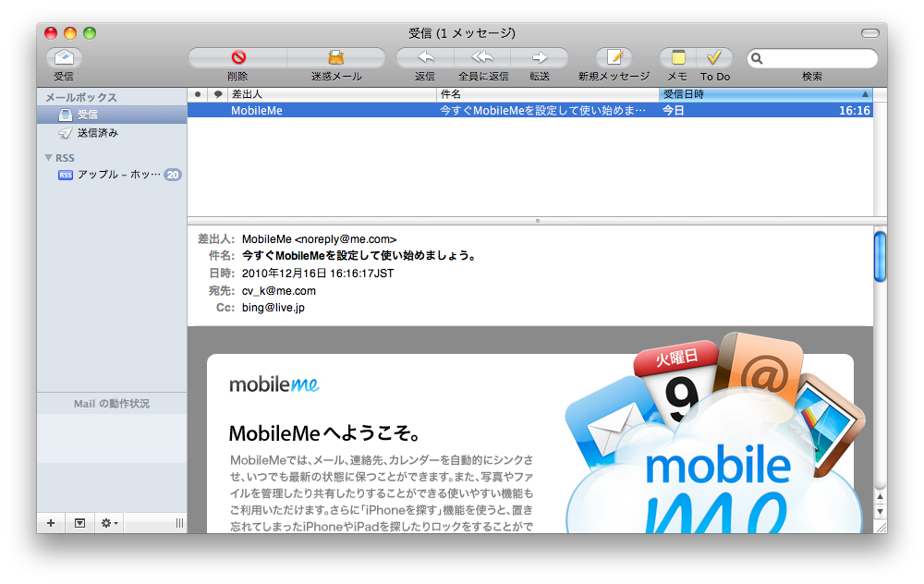
Task: Forward the message with 転送 icon
Action: coord(540,57)
